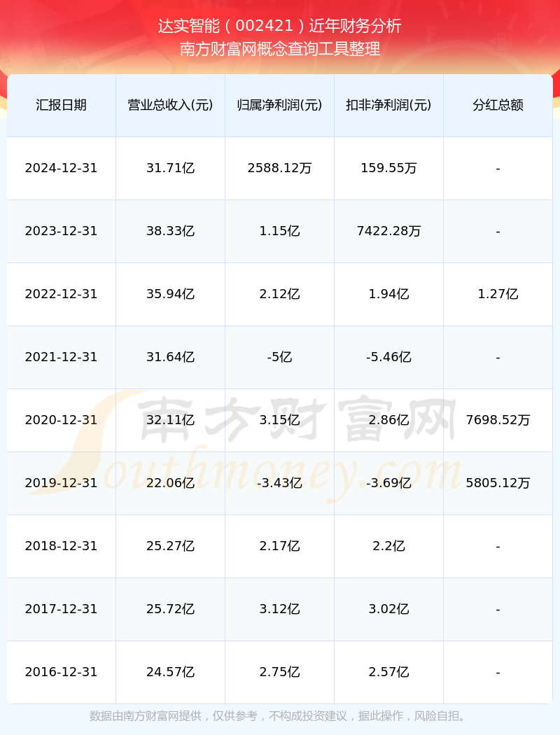Select revenue value 35.94亿
This screenshot has height=735, width=560.
coord(171,294)
